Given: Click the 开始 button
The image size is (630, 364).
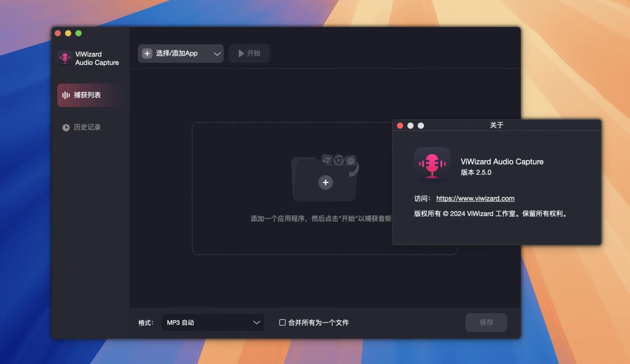Looking at the screenshot, I should [249, 53].
